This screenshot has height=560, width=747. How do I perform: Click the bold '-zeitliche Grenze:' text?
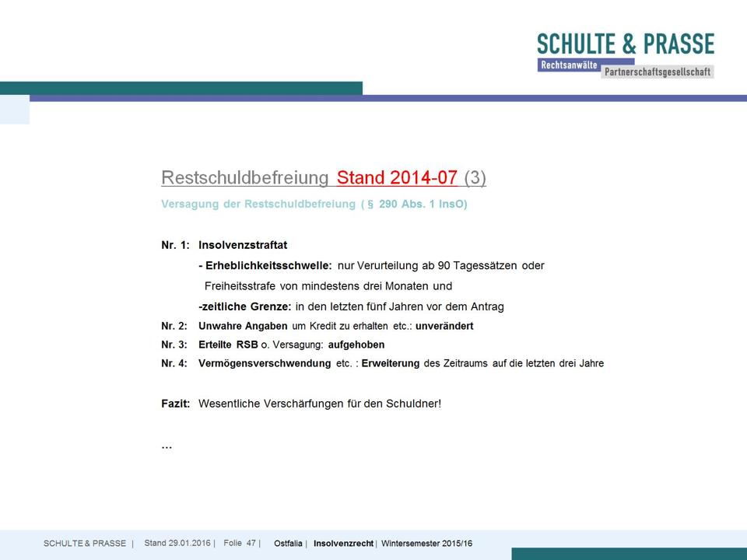pos(245,306)
